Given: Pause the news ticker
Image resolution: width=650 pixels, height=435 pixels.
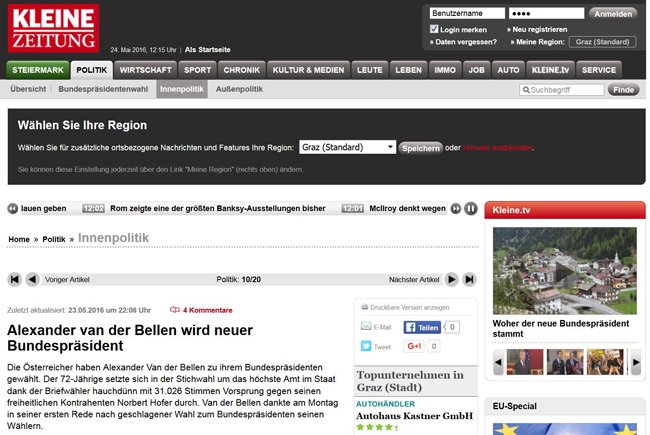Looking at the screenshot, I should pos(470,209).
